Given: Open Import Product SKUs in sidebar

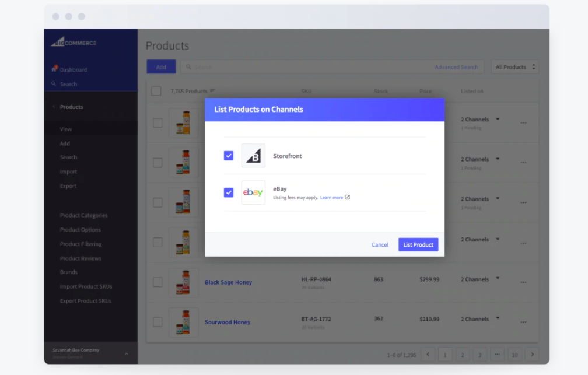Looking at the screenshot, I should point(86,286).
